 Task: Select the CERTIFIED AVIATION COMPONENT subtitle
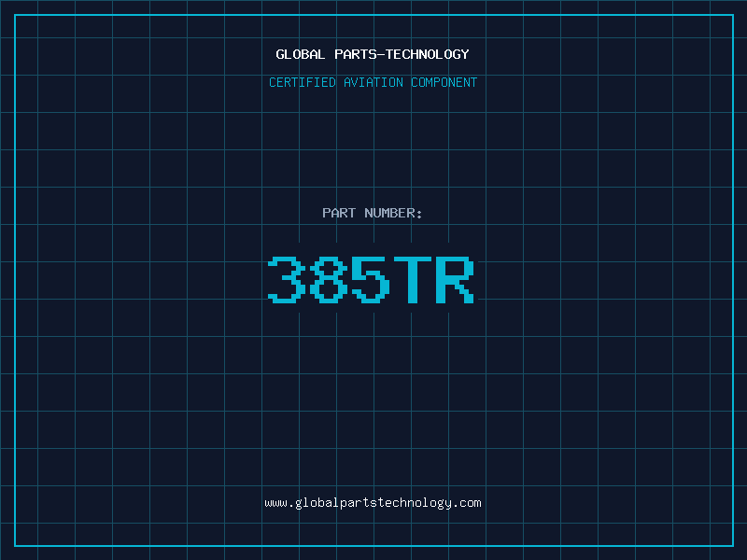click(373, 82)
